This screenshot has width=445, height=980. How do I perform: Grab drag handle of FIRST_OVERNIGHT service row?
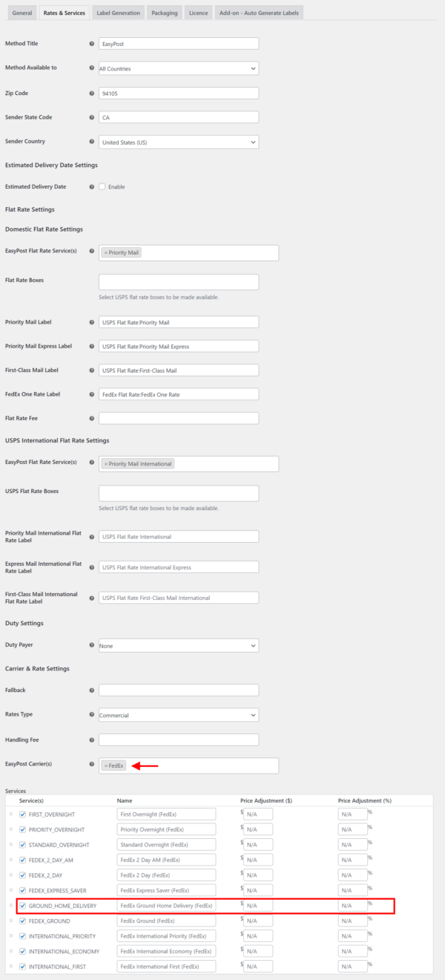(11, 814)
